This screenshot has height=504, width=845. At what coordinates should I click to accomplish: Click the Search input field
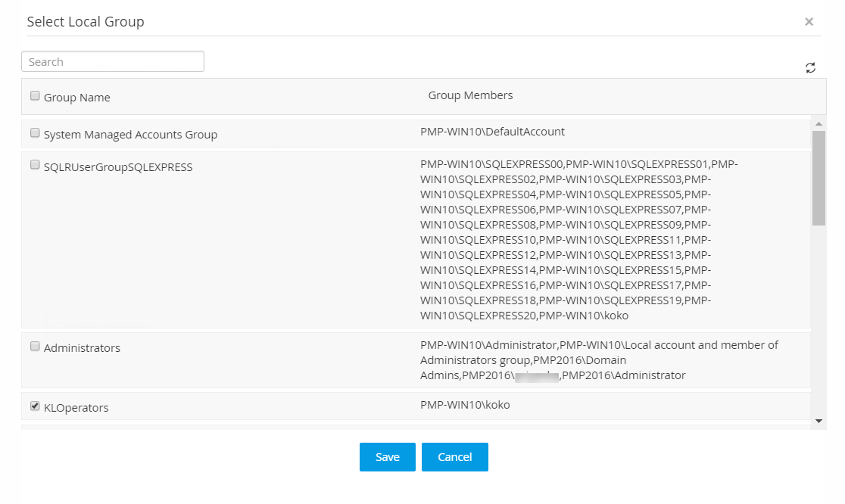pos(113,61)
